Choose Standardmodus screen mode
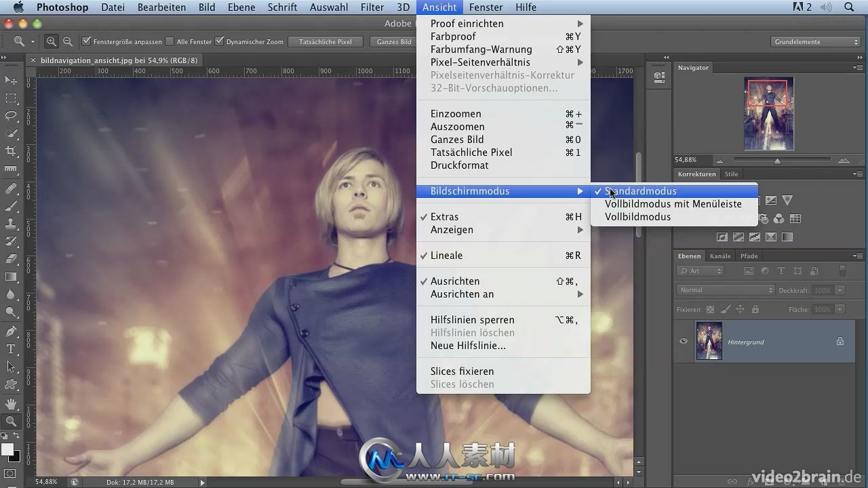868x488 pixels. 674,191
